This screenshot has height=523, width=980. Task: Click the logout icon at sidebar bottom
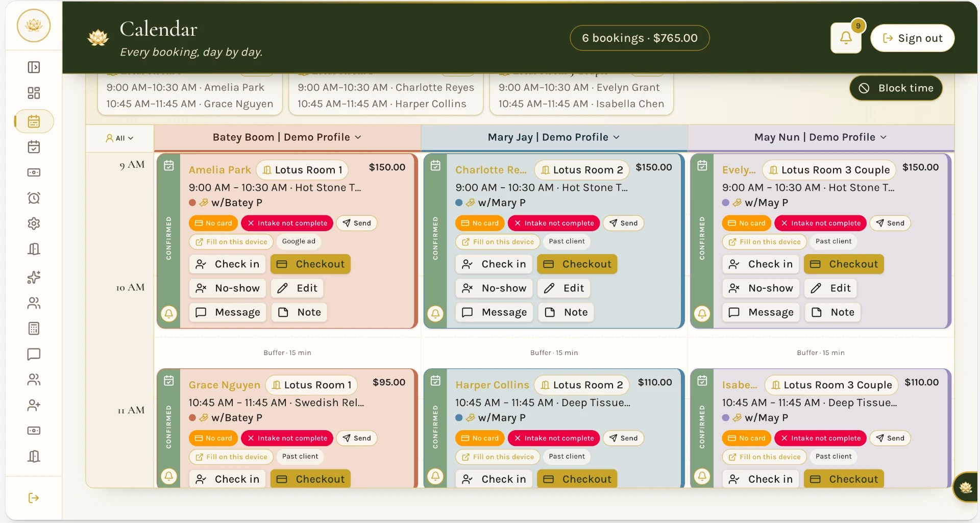pyautogui.click(x=34, y=498)
